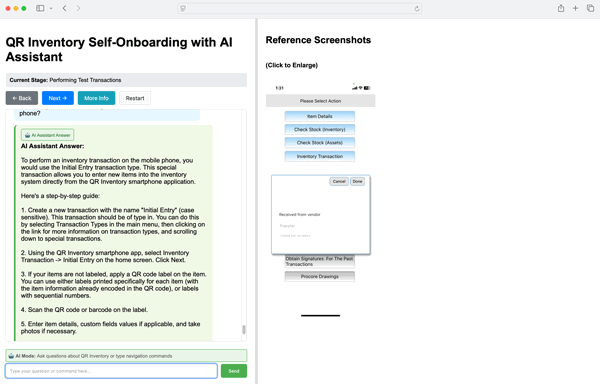Click the Back stage button
The image size is (600, 384).
pos(22,98)
